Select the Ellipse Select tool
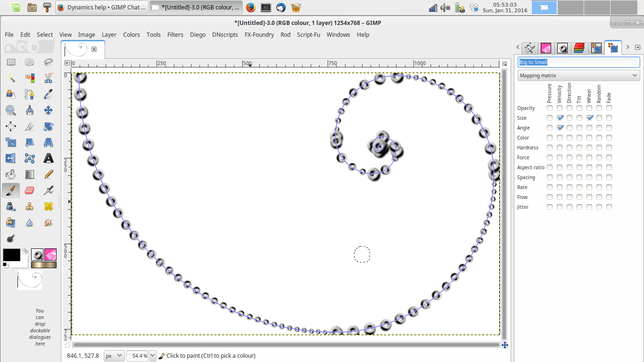644x362 pixels. [29, 62]
